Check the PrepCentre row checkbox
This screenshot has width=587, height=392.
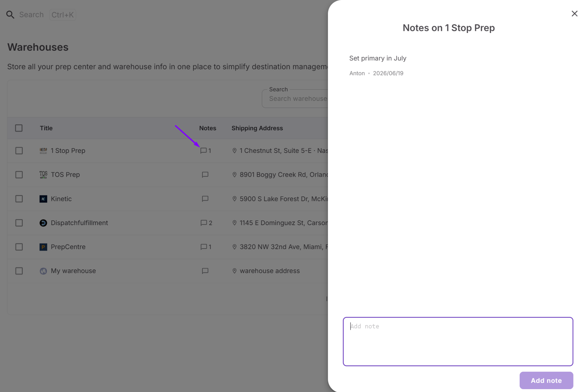[19, 247]
